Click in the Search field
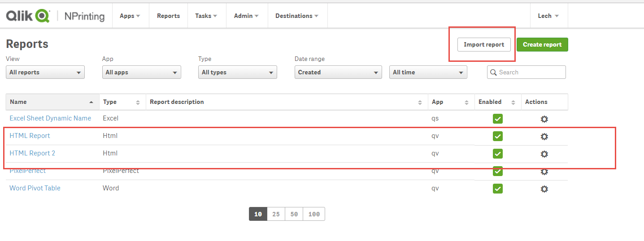 pos(527,72)
